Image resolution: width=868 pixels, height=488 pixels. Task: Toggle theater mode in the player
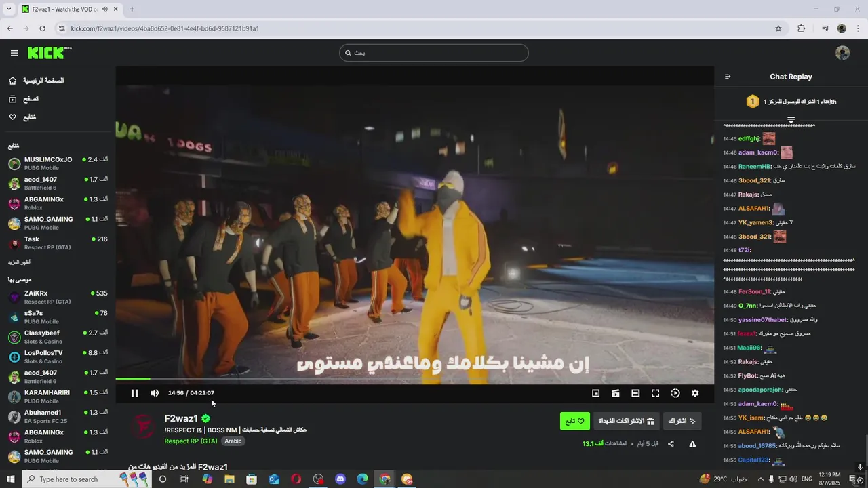(x=635, y=393)
